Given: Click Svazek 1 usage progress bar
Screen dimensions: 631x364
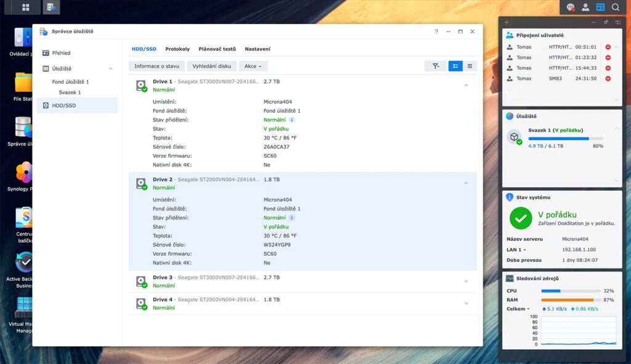Looking at the screenshot, I should (566, 139).
